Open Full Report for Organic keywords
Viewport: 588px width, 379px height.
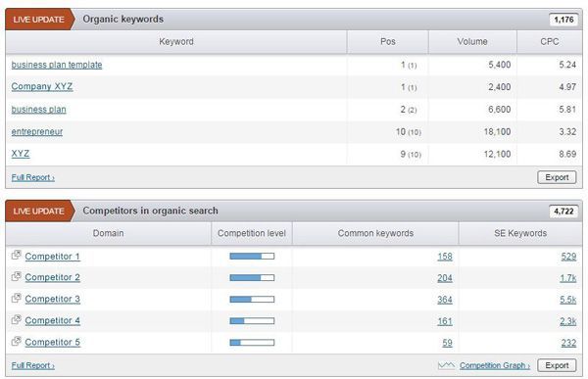click(33, 177)
